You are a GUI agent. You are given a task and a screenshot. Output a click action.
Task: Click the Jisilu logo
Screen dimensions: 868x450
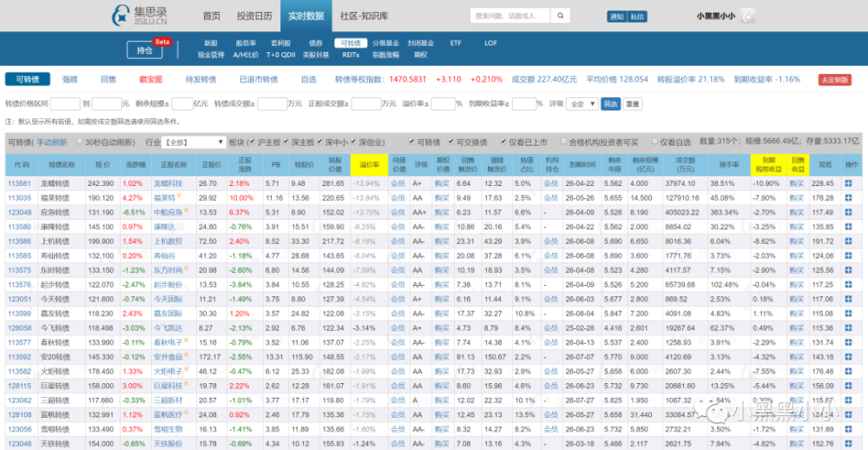(x=139, y=16)
